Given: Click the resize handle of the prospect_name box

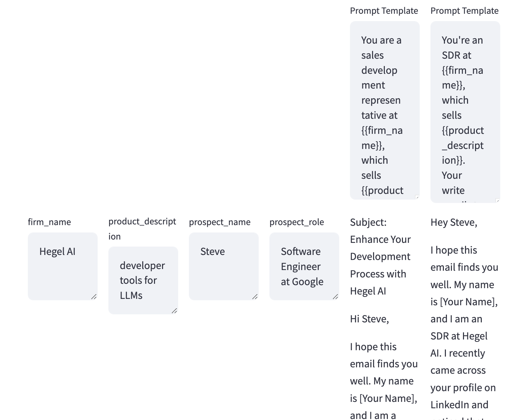Looking at the screenshot, I should pos(255,297).
